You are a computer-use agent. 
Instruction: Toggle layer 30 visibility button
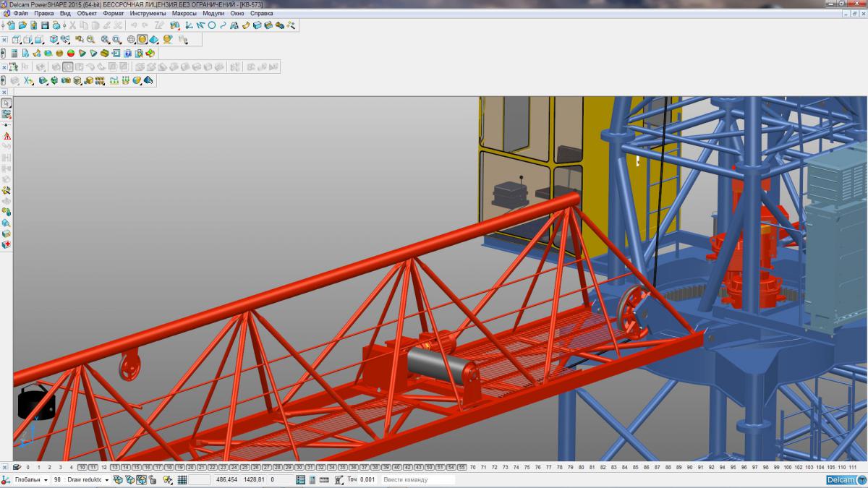coord(299,467)
